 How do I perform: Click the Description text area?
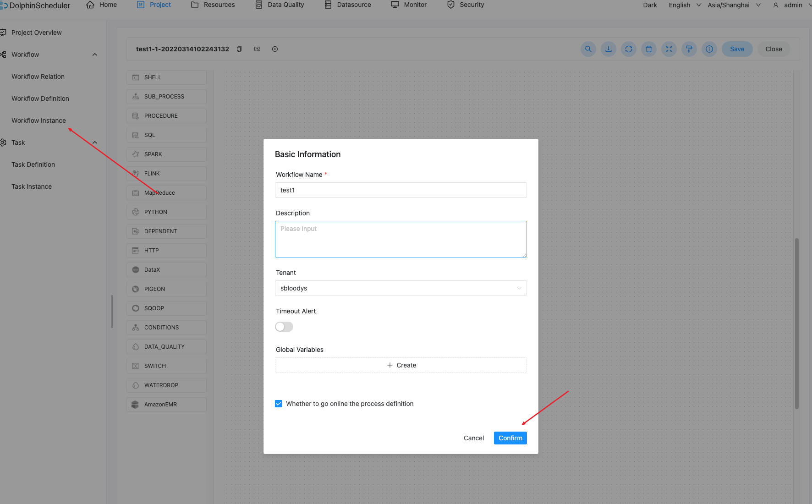401,239
